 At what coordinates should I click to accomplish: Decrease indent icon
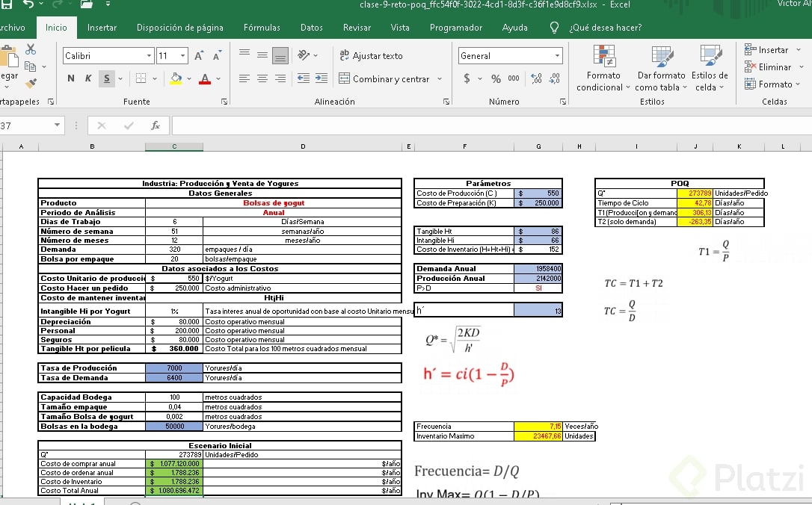tap(304, 78)
